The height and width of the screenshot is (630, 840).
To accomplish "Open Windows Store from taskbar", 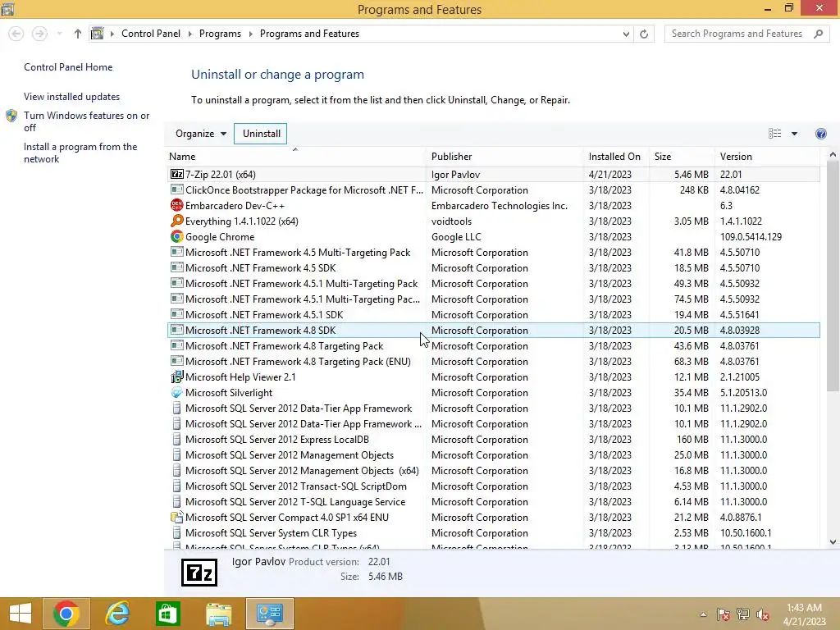I will click(x=167, y=614).
